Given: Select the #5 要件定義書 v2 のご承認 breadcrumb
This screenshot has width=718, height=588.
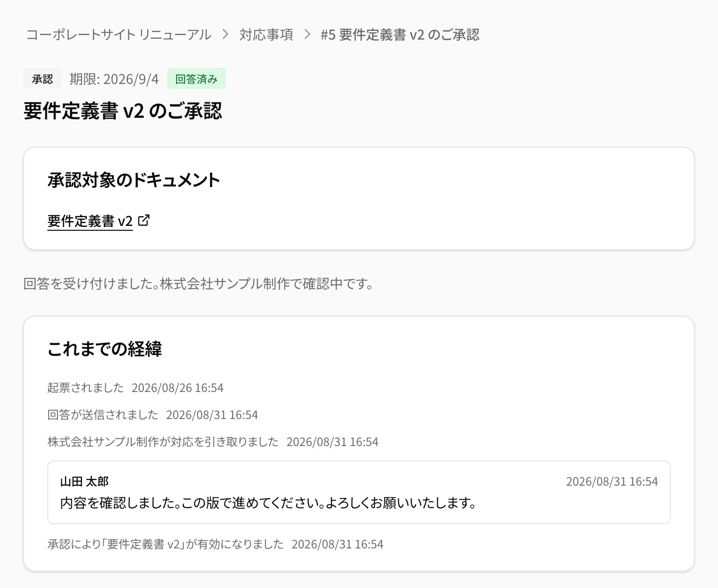Looking at the screenshot, I should (x=400, y=35).
